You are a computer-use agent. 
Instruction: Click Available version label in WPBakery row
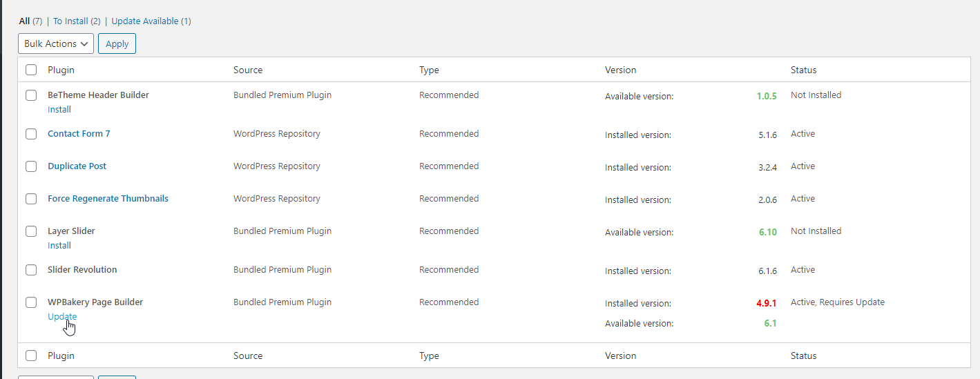pos(639,323)
